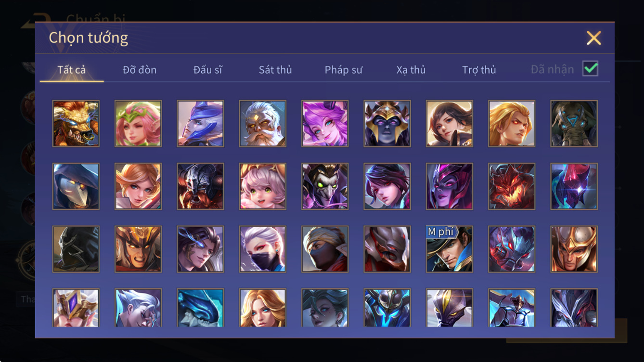Switch to the Pháp sư tab
The image size is (644, 362).
[343, 70]
